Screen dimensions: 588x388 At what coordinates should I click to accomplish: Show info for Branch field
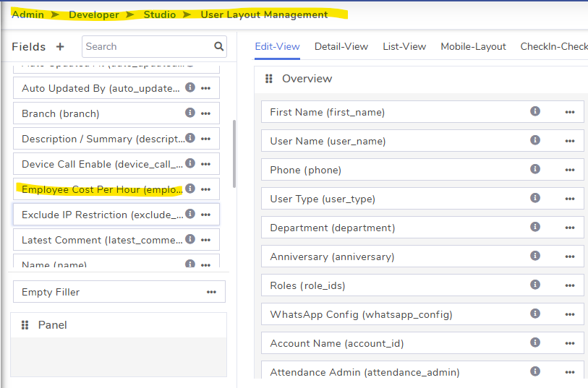[190, 113]
